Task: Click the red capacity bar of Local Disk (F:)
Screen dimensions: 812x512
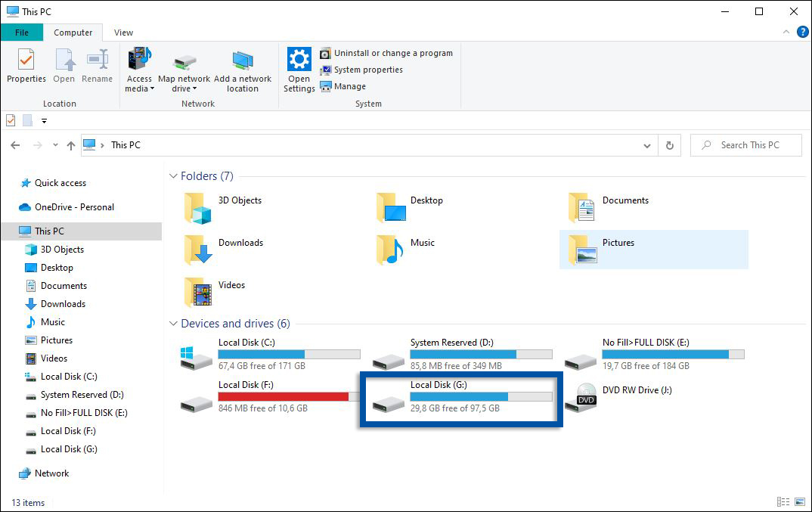Action: click(x=284, y=396)
